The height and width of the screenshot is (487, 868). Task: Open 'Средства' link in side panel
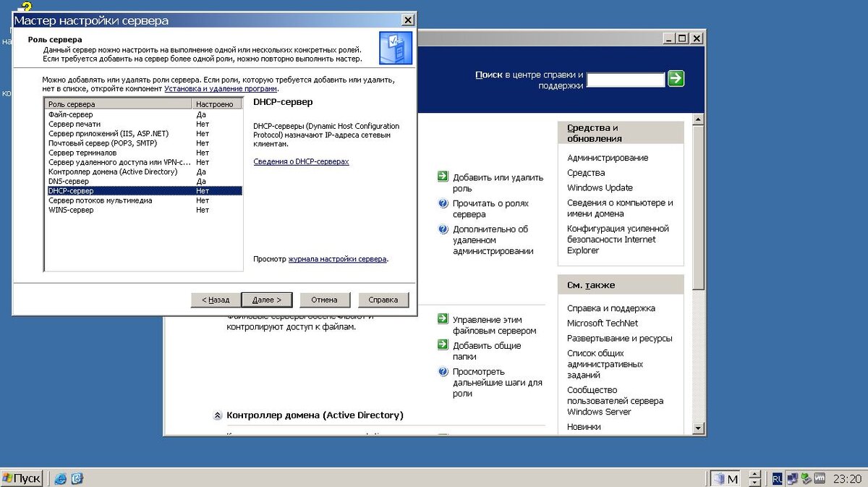586,173
